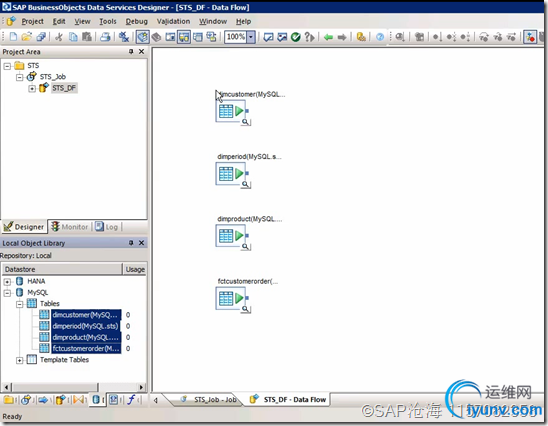Collapse the Tables node under MySQL

pyautogui.click(x=20, y=304)
